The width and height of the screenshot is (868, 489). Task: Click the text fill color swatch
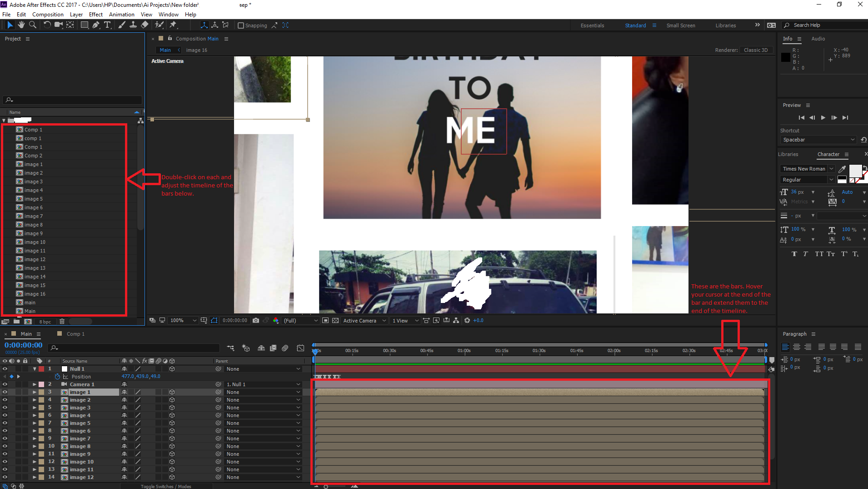click(855, 171)
